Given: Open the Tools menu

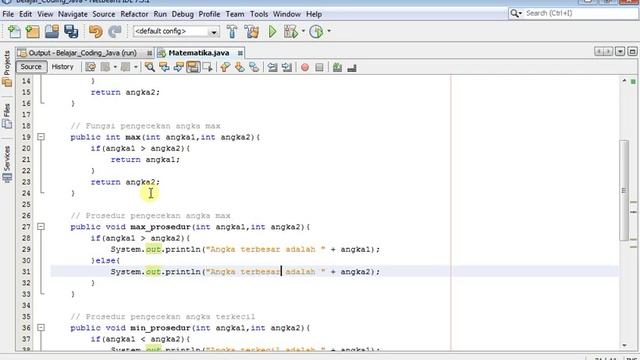Looking at the screenshot, I should coord(259,14).
